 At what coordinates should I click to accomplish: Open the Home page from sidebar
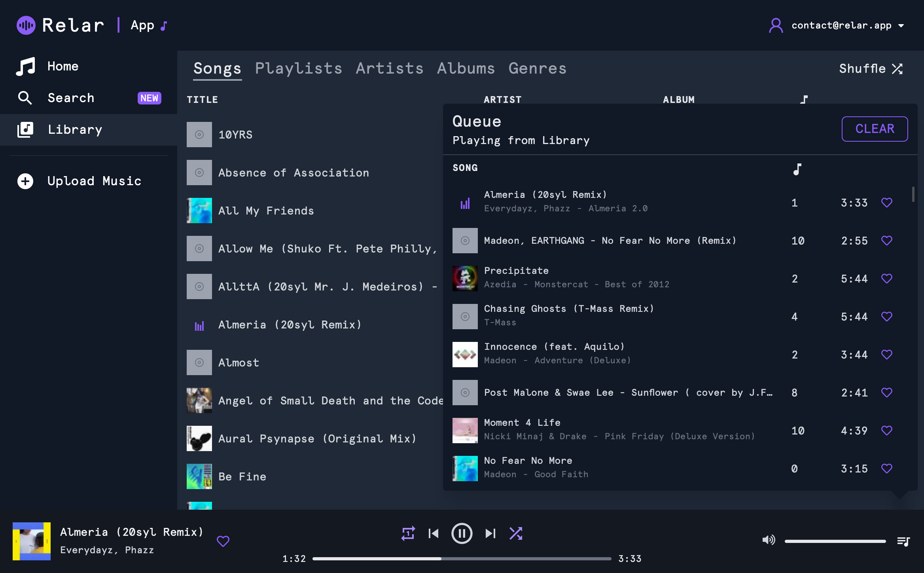point(89,66)
